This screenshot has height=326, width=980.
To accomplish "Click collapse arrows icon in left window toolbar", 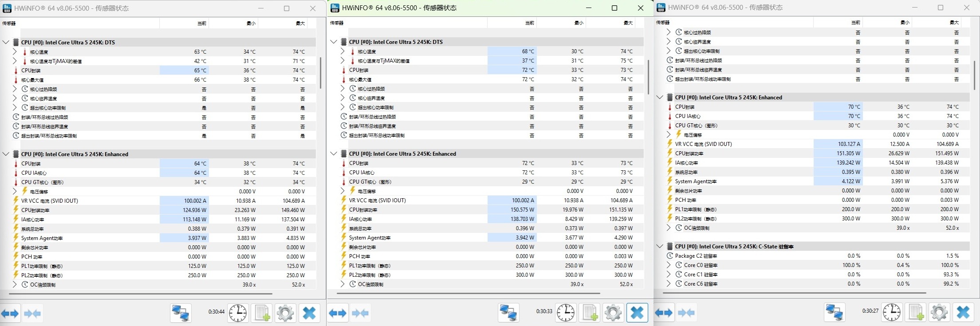I will (32, 314).
